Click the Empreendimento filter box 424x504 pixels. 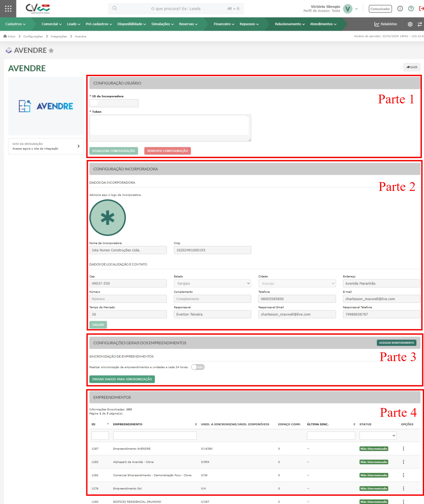click(x=155, y=436)
